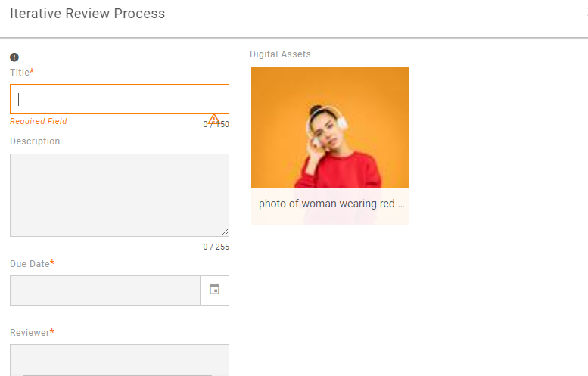Click the Reviewer selection field
Image resolution: width=588 pixels, height=376 pixels.
(120, 360)
